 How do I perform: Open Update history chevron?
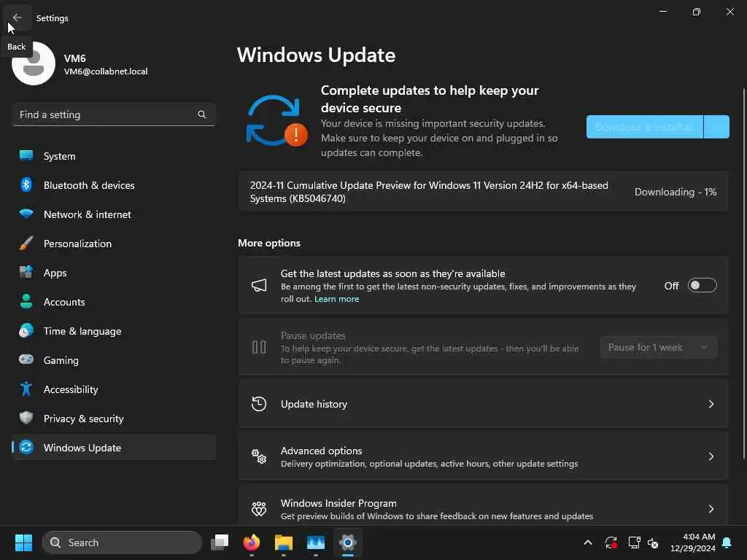711,404
